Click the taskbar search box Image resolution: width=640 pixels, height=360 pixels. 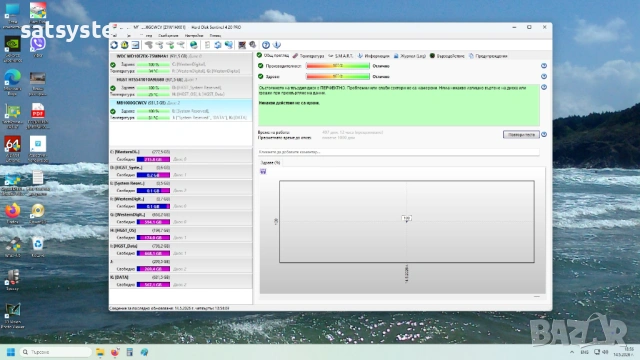[56, 352]
